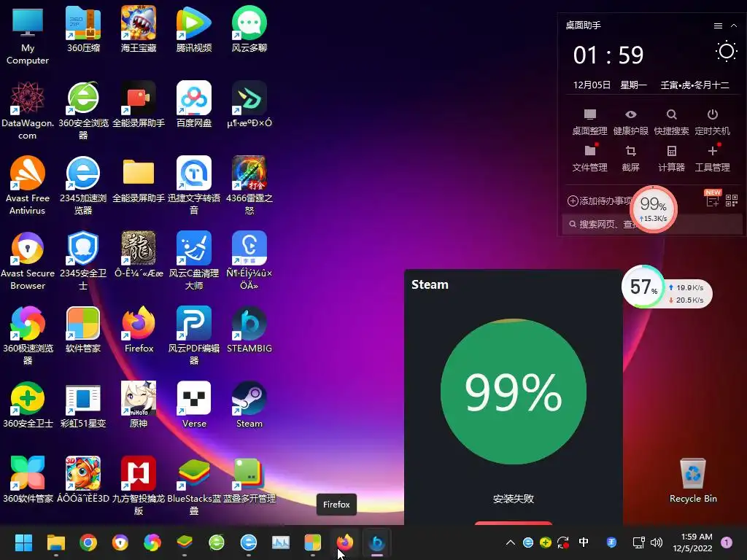The image size is (747, 560).
Task: Open the 360安全卫士 desktop shortcut
Action: [28, 405]
